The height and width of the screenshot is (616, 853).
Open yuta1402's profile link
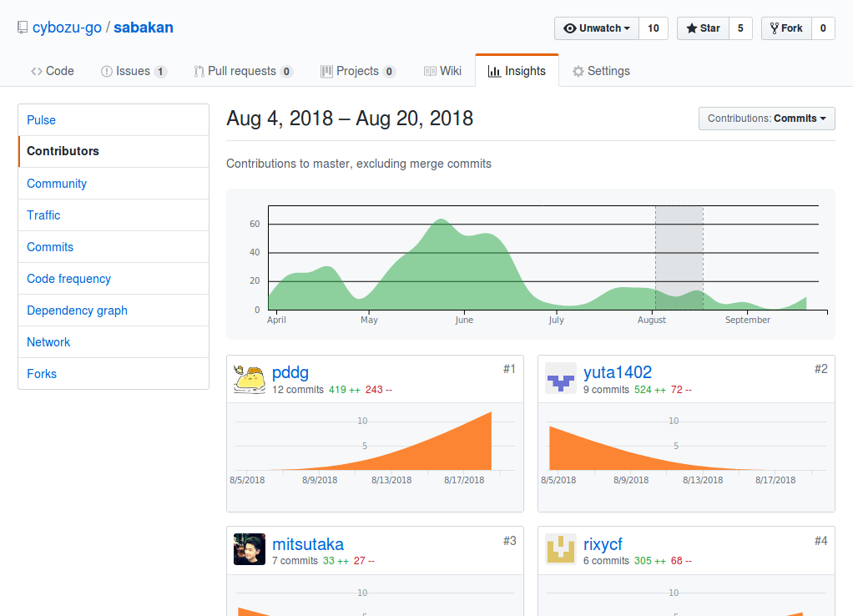tap(618, 373)
